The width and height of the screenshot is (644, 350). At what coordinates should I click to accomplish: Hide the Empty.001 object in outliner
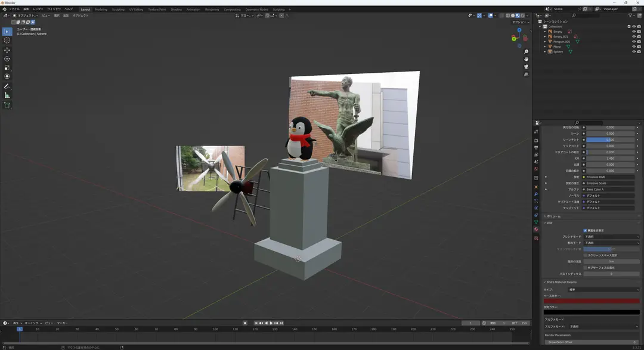pos(634,36)
